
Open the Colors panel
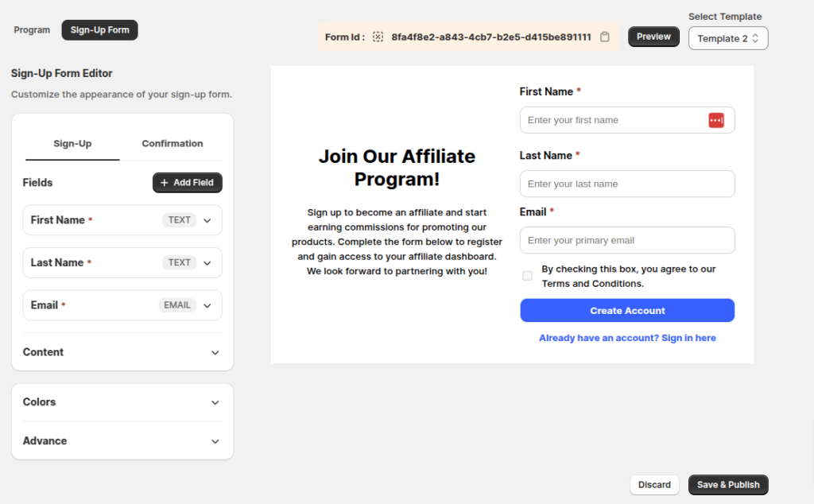(213, 401)
